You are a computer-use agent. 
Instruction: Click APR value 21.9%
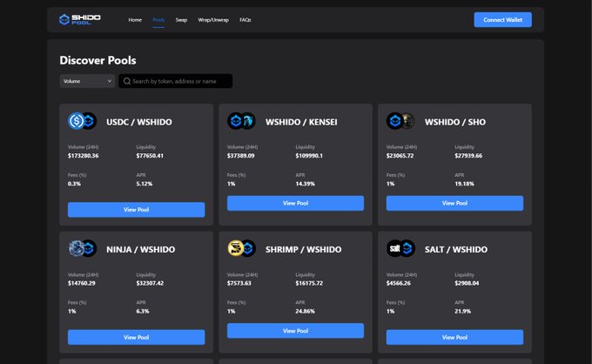point(463,312)
